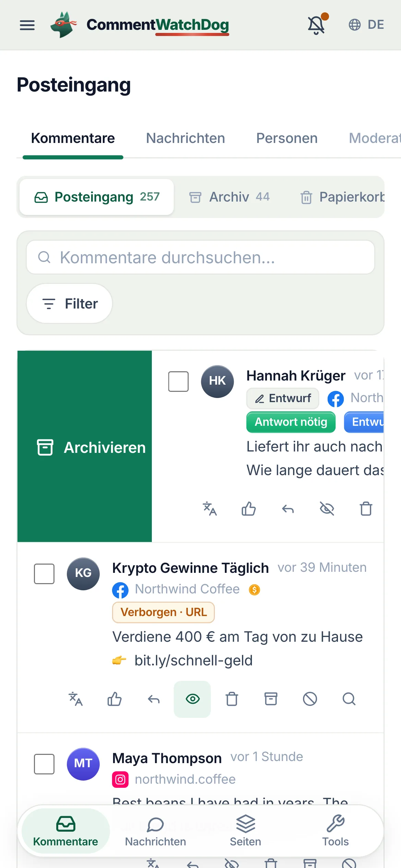Click Facebook icon on Krypto comment
The image size is (401, 868).
click(120, 590)
